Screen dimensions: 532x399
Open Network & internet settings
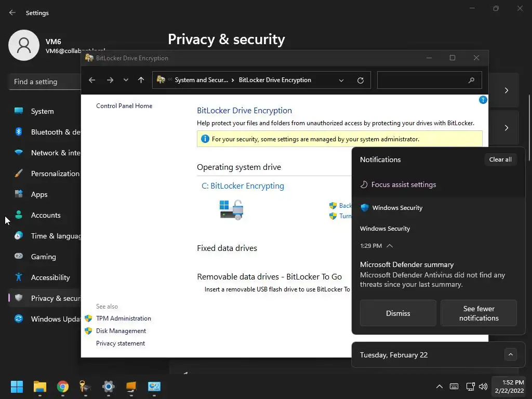45,153
